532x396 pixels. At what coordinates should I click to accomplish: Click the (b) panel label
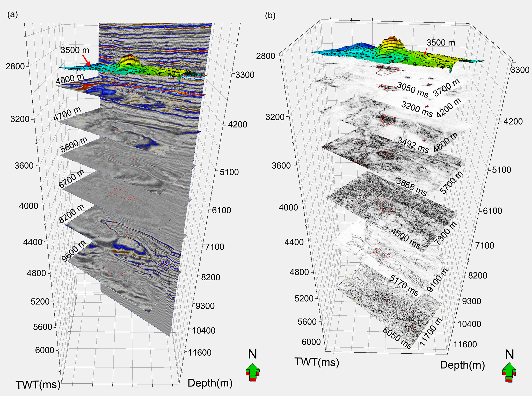click(x=270, y=16)
